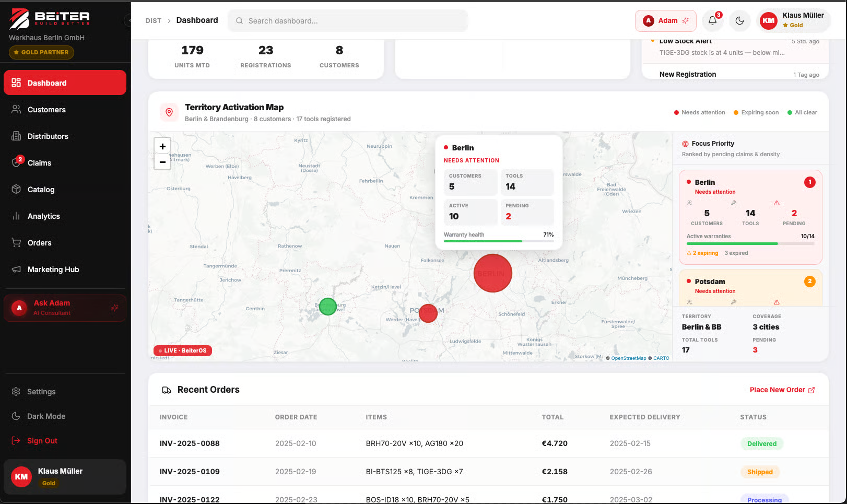Click the DIST breadcrumb

(154, 21)
